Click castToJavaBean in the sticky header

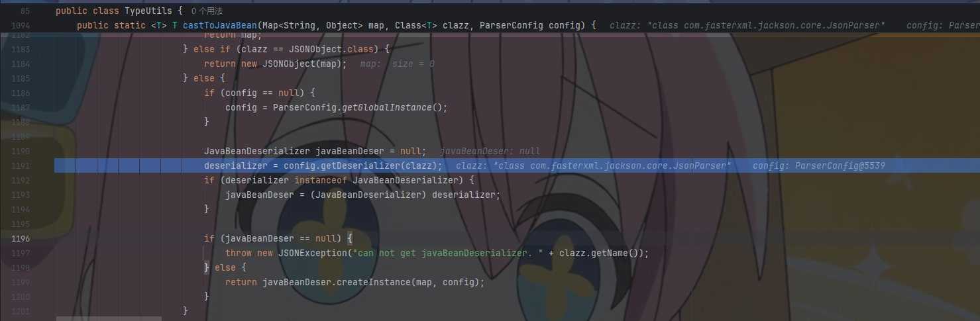point(220,25)
